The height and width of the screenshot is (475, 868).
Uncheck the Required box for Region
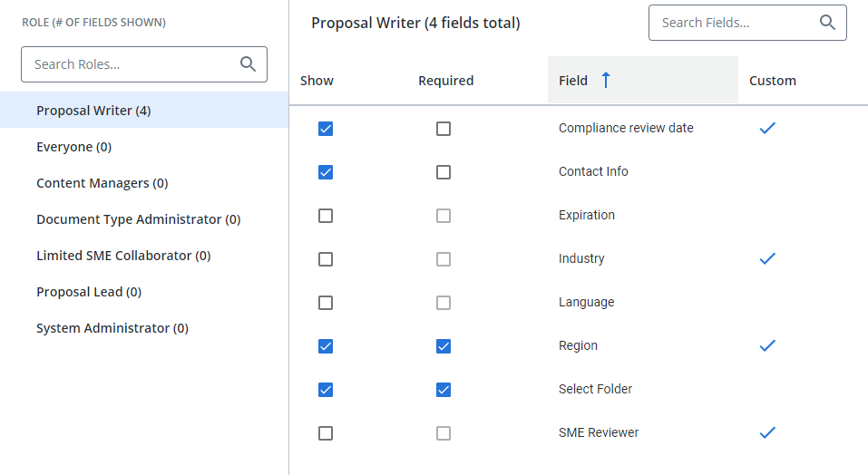[444, 346]
